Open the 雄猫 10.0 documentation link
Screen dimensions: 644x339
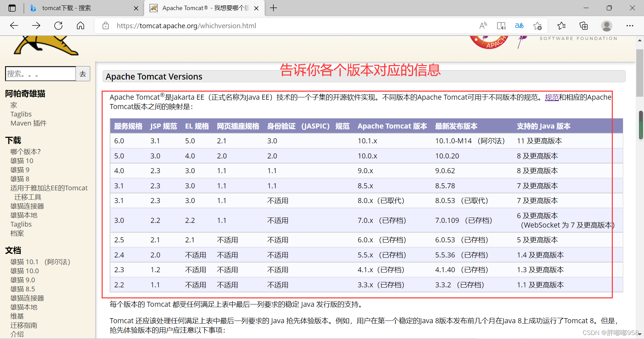(24, 271)
